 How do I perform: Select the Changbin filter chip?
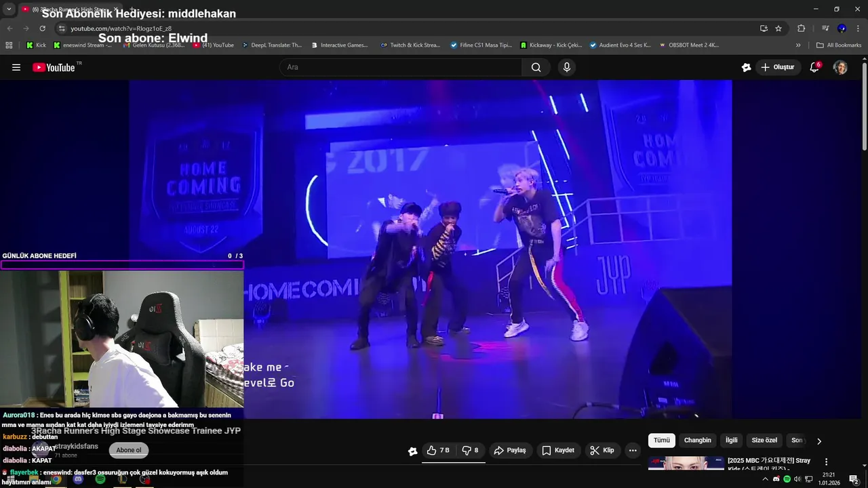[697, 441]
